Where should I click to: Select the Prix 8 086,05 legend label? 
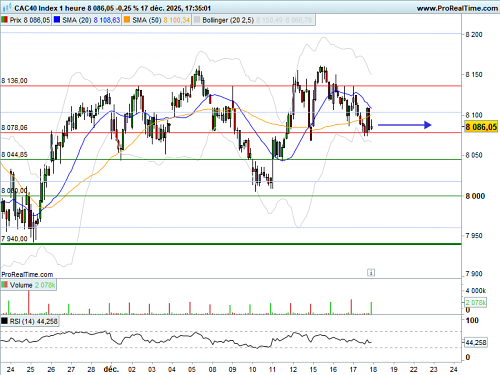30,20
